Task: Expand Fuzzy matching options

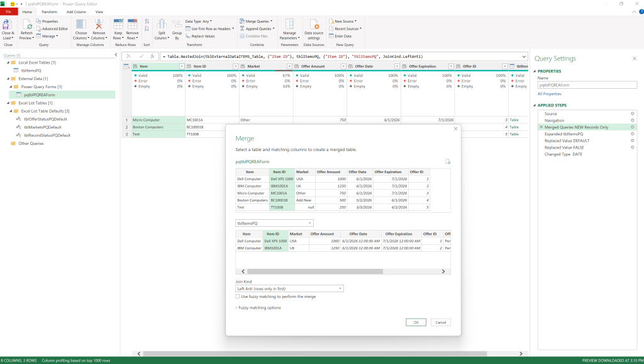Action: click(x=258, y=308)
